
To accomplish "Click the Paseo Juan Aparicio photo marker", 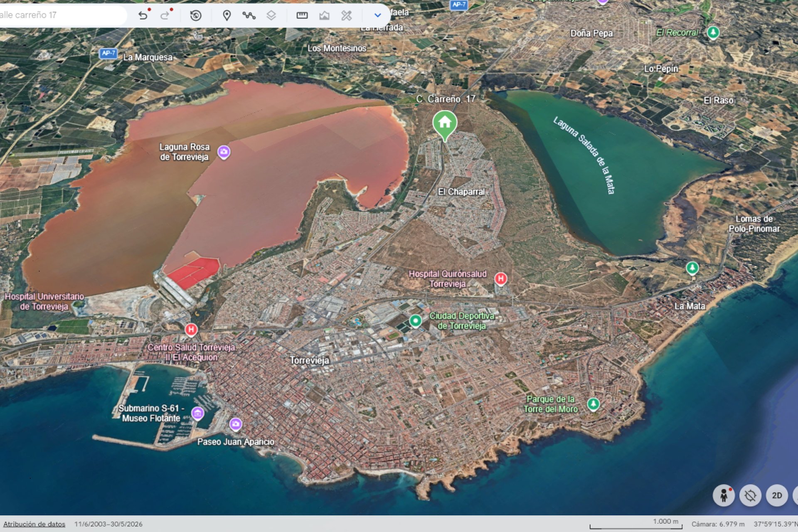I will pos(236,424).
